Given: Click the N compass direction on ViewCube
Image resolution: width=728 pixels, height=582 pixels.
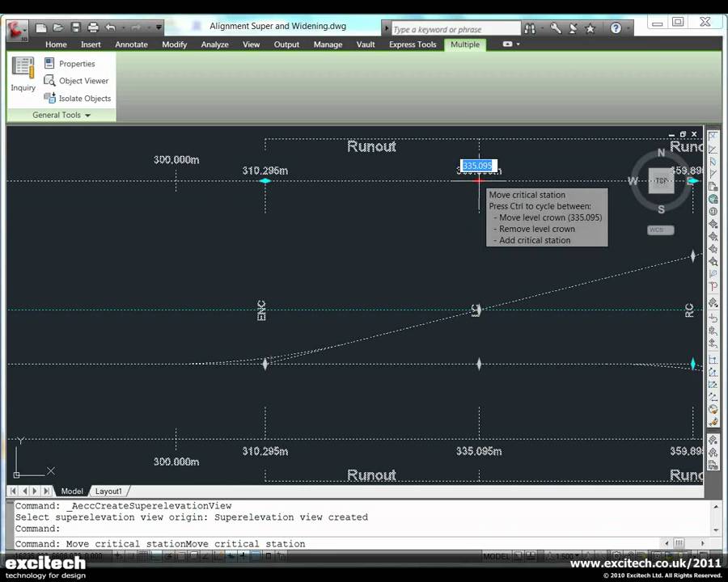Looking at the screenshot, I should tap(661, 153).
